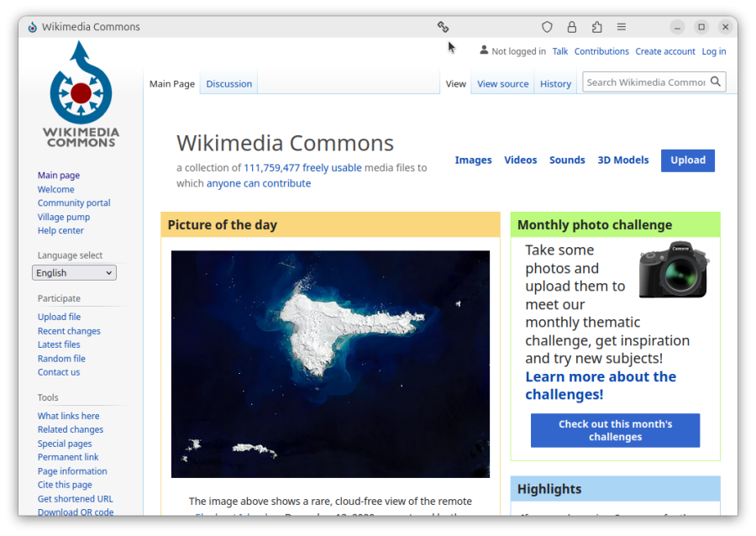Open the hamburger menu icon

622,27
